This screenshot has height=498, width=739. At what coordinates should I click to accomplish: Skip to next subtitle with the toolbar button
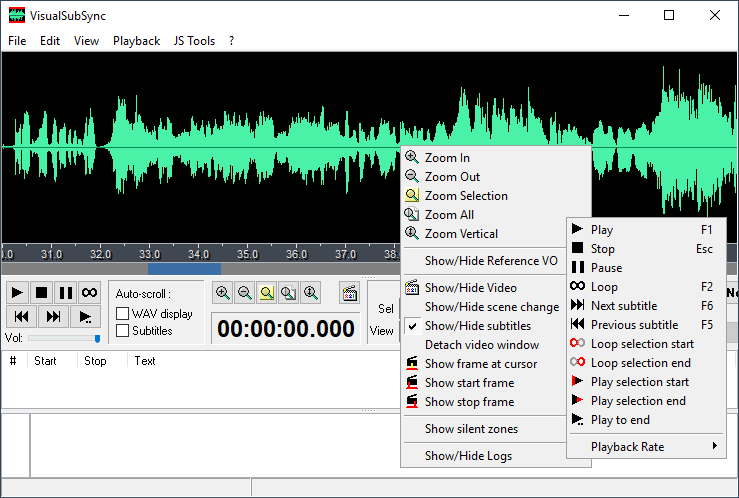pos(55,316)
